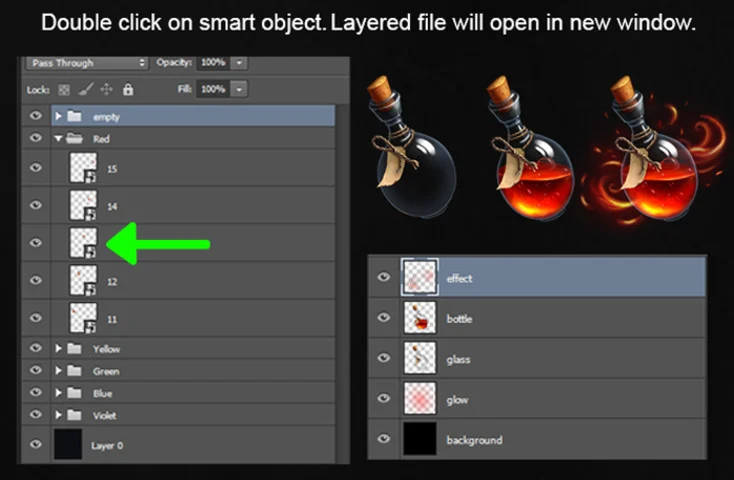Screen dimensions: 734x480
Task: Select the lock position move icon
Action: tap(107, 89)
